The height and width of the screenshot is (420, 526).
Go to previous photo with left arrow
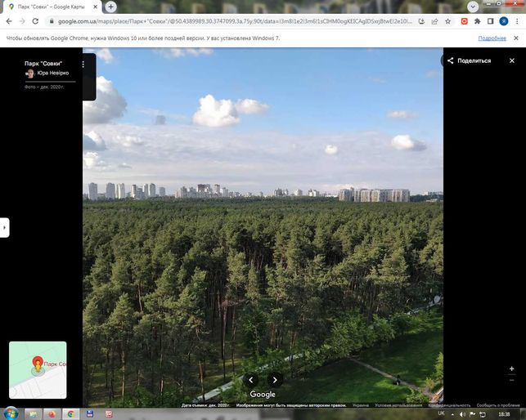point(251,380)
